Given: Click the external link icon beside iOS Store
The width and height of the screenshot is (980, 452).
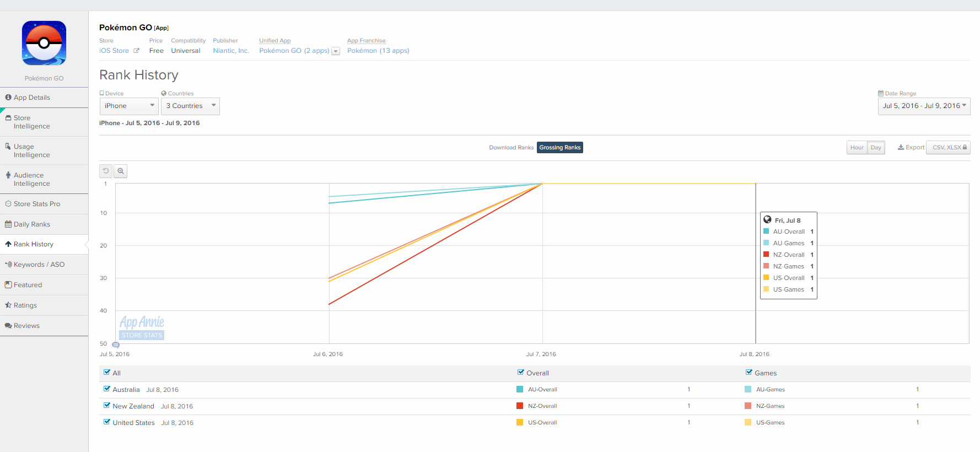Looking at the screenshot, I should coord(136,51).
